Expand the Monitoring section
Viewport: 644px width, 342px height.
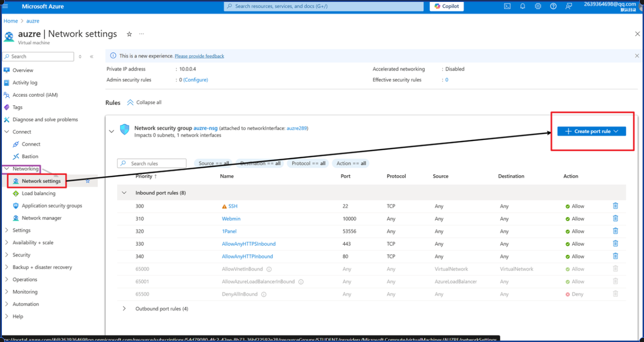tap(7, 292)
